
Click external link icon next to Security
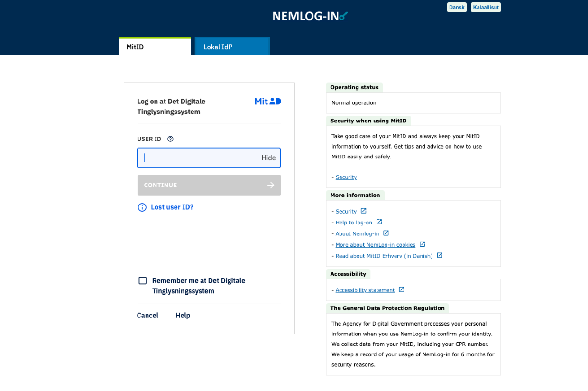[x=364, y=211]
